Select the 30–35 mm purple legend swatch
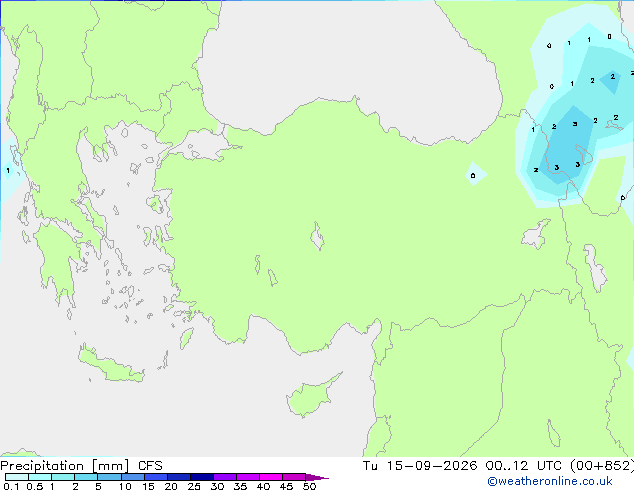This screenshot has height=490, width=634. click(x=224, y=477)
